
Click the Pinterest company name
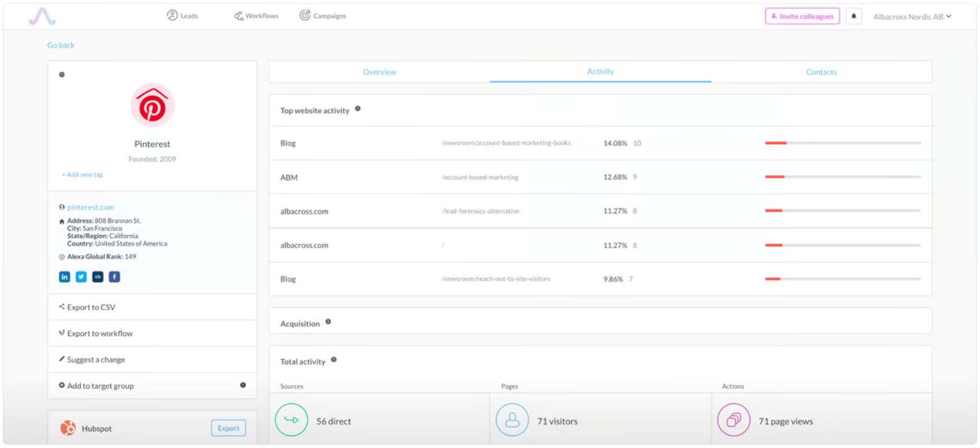[152, 144]
